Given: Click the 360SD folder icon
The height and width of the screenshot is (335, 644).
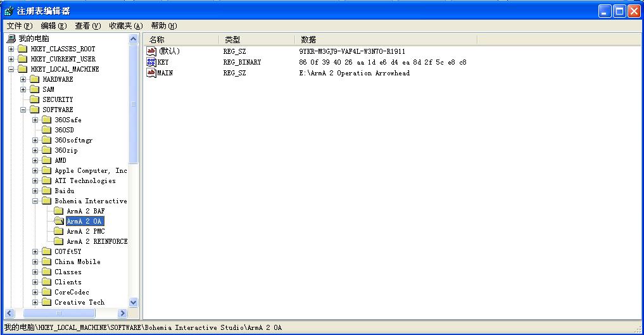Looking at the screenshot, I should tap(47, 130).
